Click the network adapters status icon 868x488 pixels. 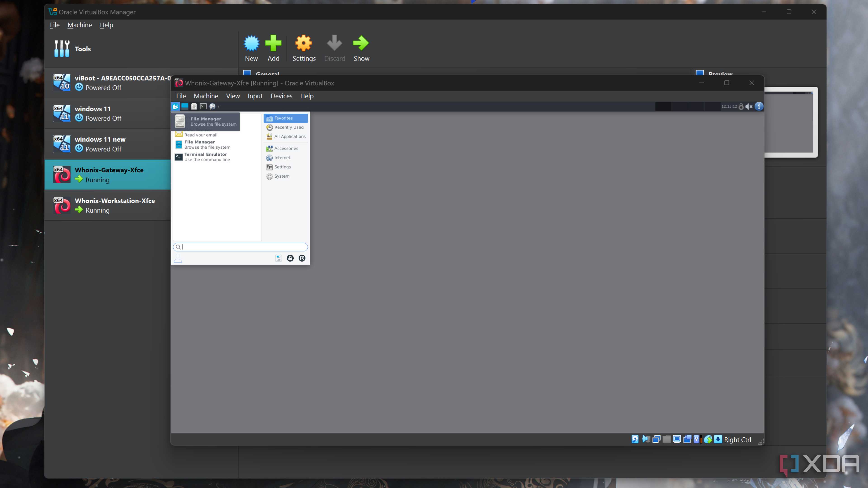(656, 439)
